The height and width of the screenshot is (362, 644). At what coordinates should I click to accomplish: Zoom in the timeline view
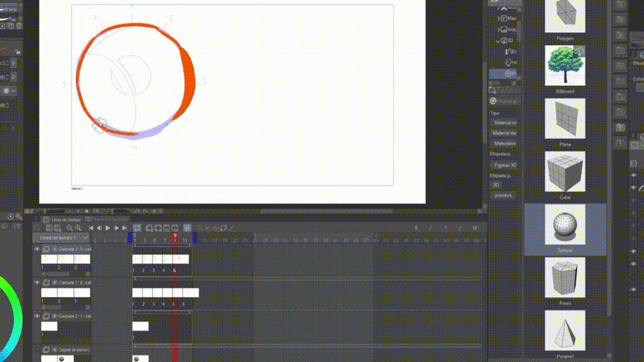[x=78, y=228]
